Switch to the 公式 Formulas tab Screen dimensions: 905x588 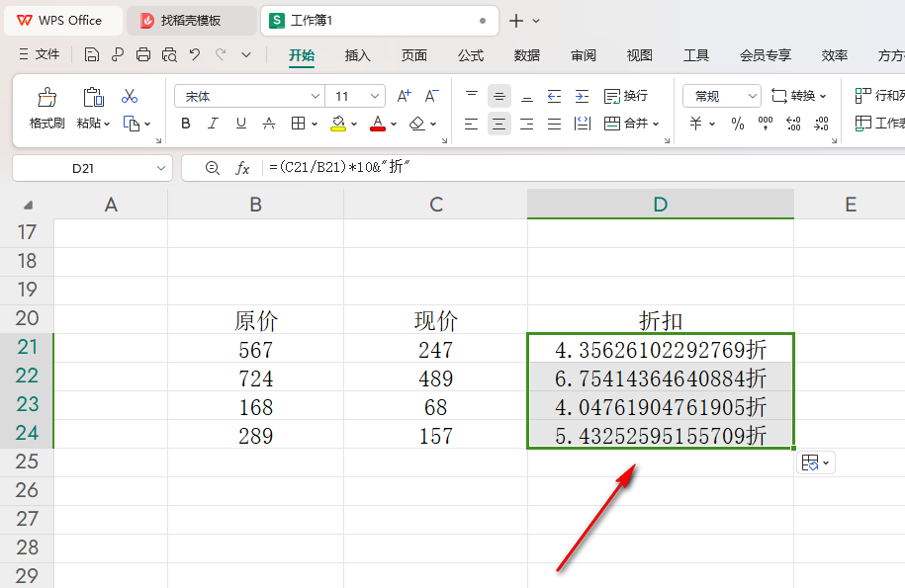(x=471, y=55)
